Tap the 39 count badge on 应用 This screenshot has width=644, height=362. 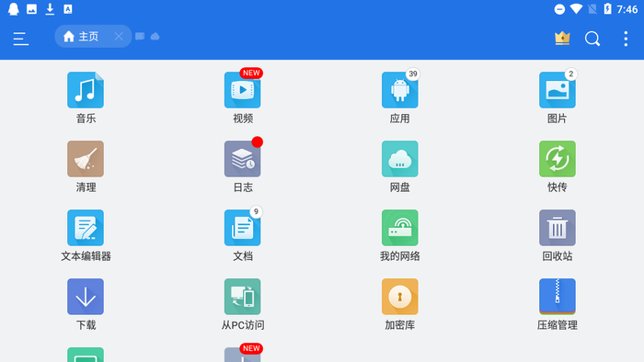(x=413, y=74)
